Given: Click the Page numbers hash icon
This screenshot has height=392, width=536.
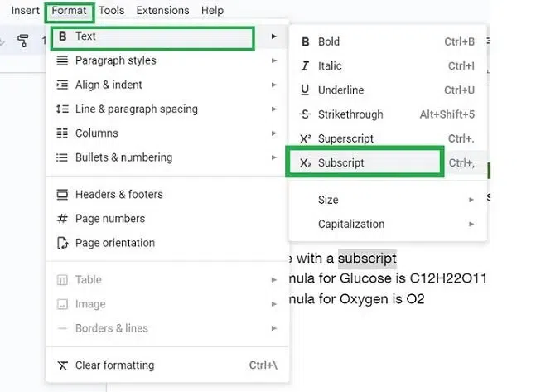Looking at the screenshot, I should click(x=62, y=219).
